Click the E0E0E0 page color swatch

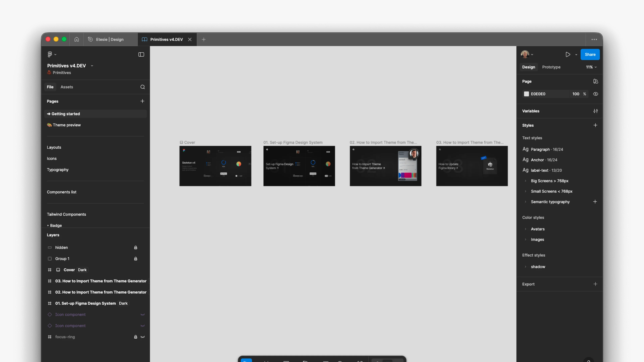[526, 94]
